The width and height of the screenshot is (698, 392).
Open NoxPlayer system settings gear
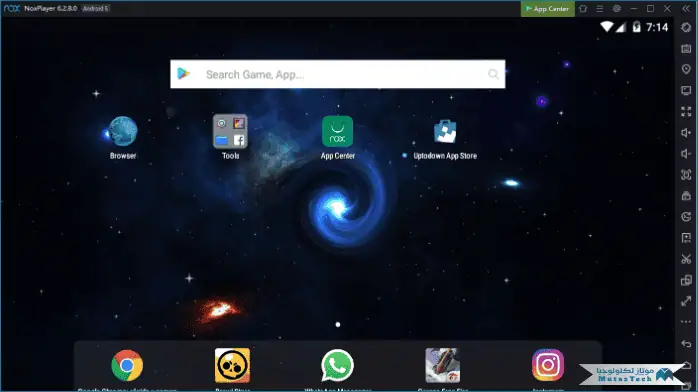point(617,8)
